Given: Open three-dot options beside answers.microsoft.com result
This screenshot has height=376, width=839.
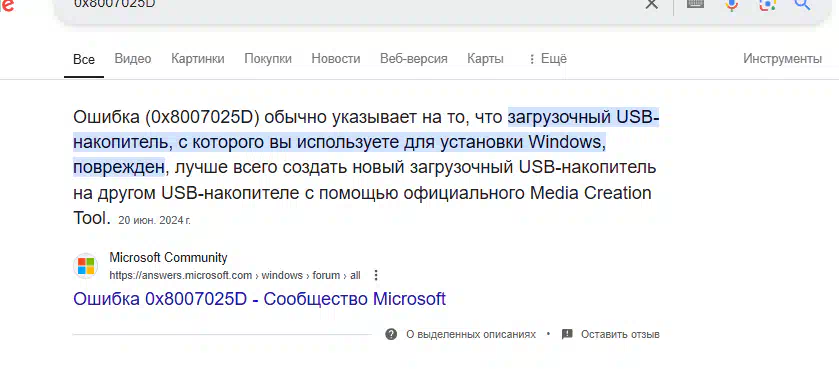Looking at the screenshot, I should pos(376,275).
